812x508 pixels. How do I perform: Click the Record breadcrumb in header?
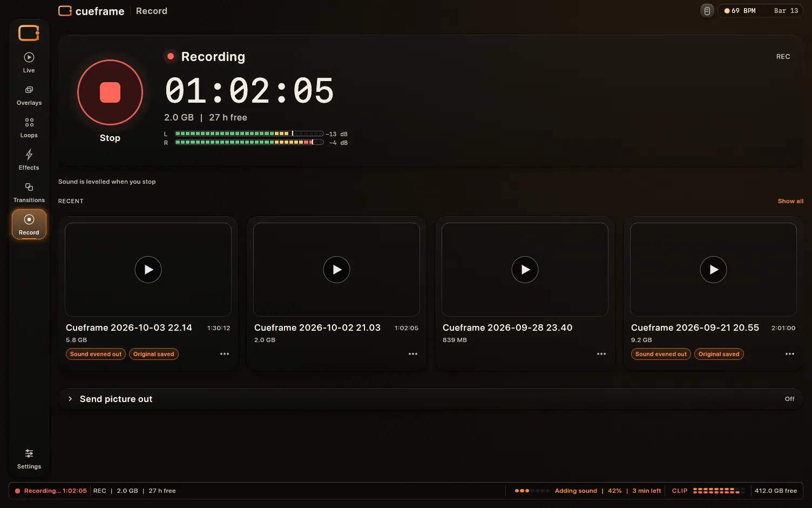pyautogui.click(x=152, y=11)
